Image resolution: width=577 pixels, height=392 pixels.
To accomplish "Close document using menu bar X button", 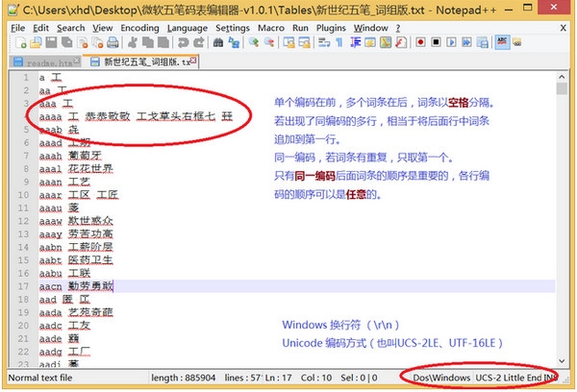I will 563,28.
